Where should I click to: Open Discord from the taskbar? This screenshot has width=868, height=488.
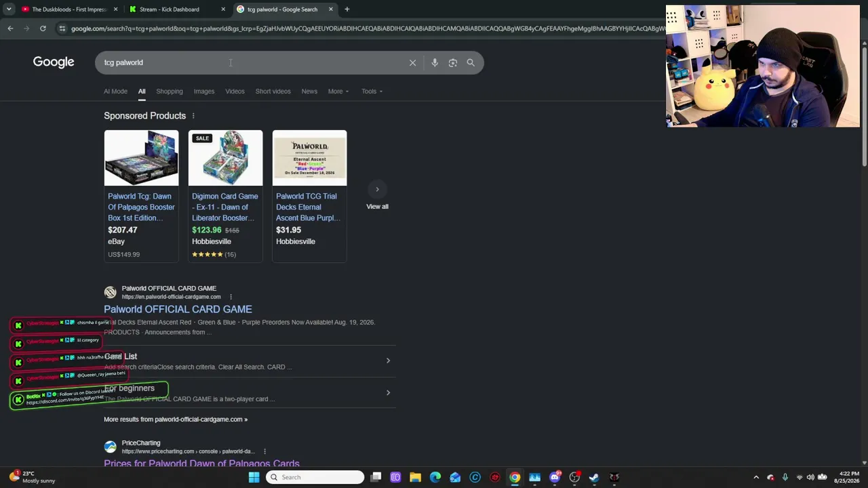click(555, 477)
